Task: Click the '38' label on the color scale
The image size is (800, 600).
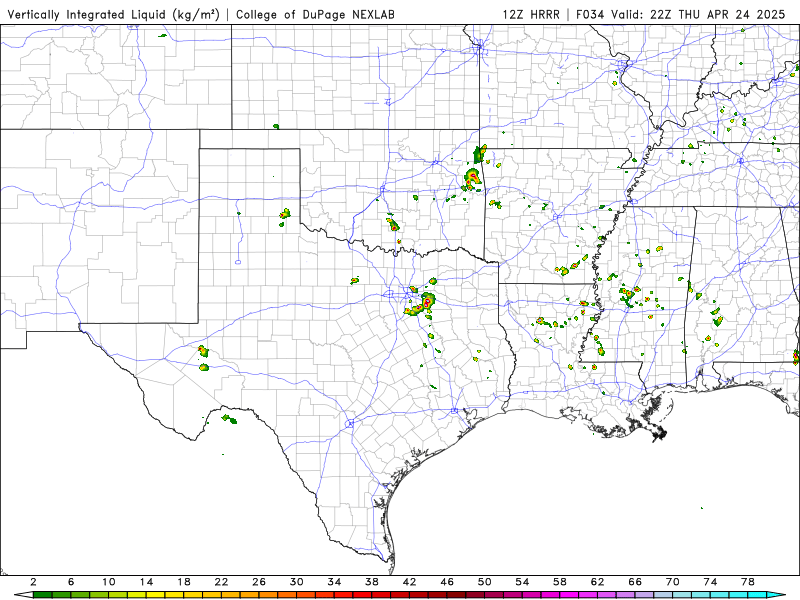Action: [x=372, y=582]
